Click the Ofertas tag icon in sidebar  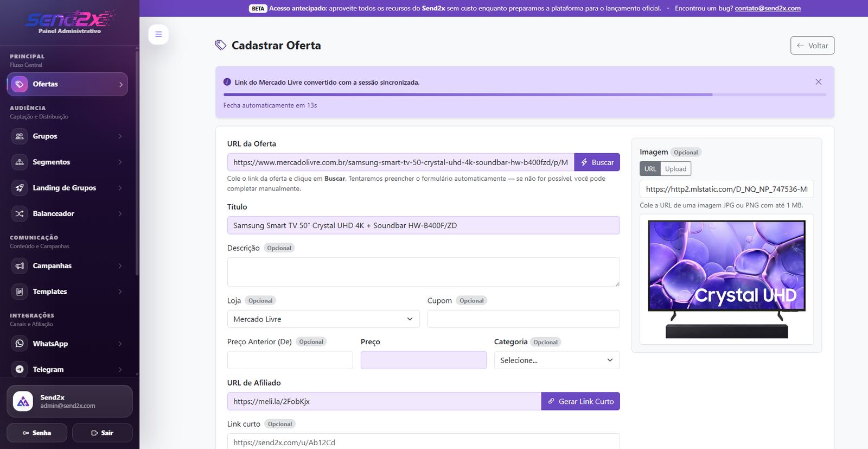point(20,84)
